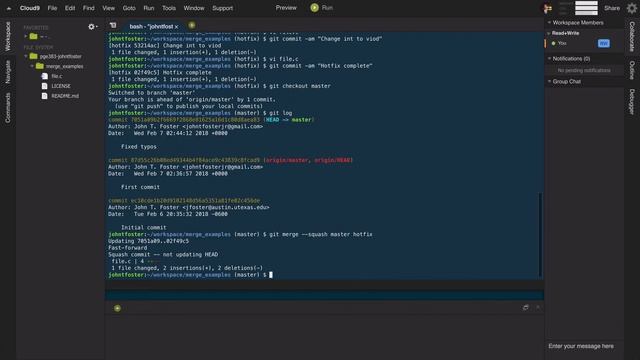The image size is (640, 360).
Task: Click the terminal scrollbar
Action: pyautogui.click(x=540, y=235)
